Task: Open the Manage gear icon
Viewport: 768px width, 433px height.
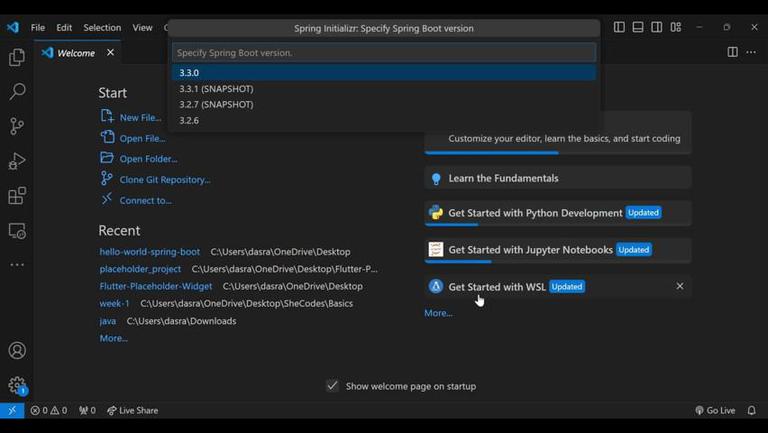Action: 17,385
